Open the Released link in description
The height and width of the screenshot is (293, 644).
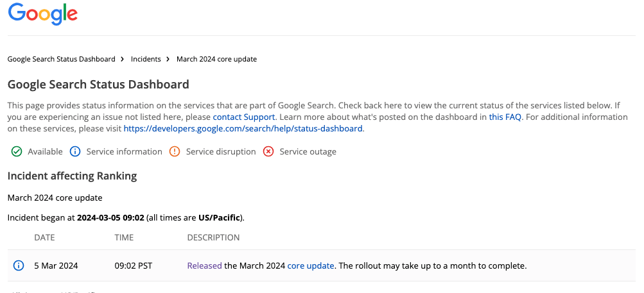point(205,265)
